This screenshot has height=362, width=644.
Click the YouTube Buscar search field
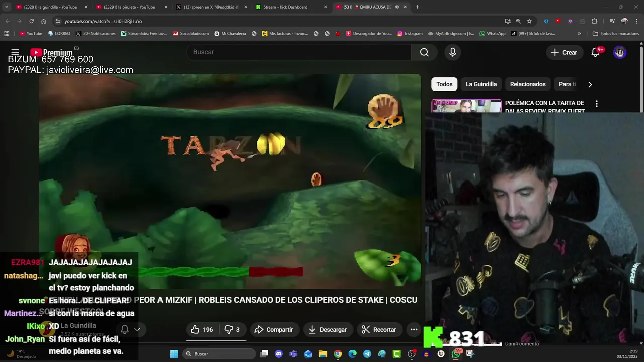[x=299, y=52]
